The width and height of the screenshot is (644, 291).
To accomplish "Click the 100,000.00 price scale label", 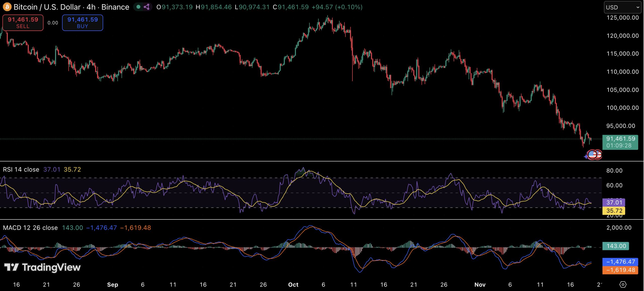I will (622, 108).
